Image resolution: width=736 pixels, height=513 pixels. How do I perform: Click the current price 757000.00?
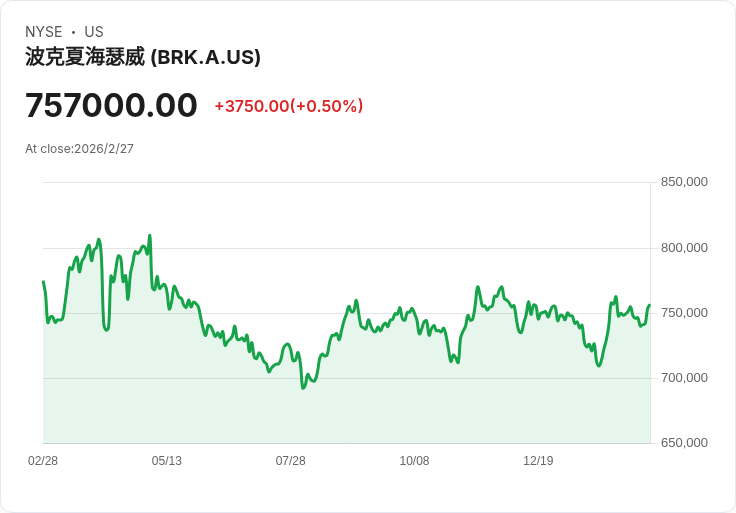pos(111,105)
